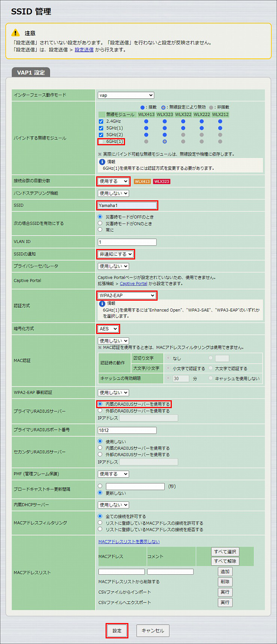Click the VAP1 設定 tab

tap(31, 73)
